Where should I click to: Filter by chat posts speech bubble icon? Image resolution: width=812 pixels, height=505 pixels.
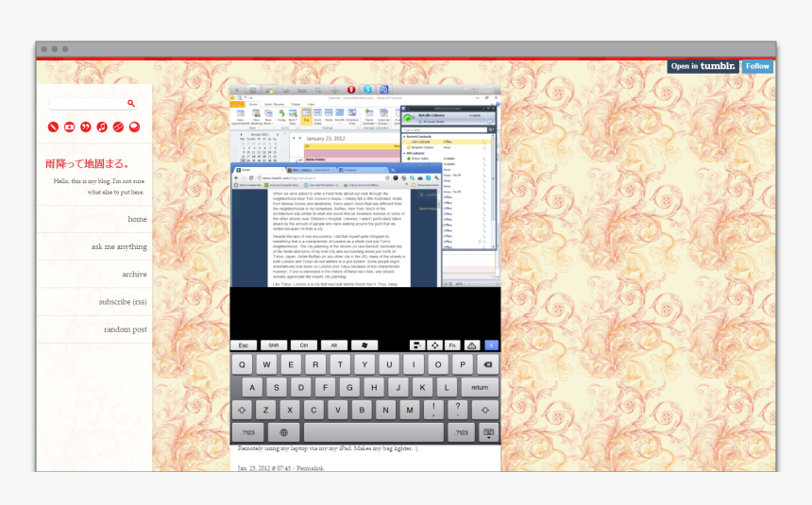pyautogui.click(x=135, y=126)
